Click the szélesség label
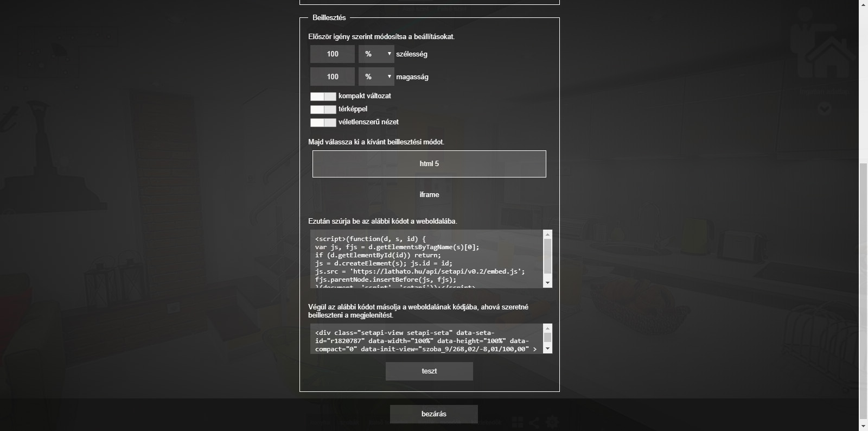Screen dimensions: 868x431 point(412,54)
